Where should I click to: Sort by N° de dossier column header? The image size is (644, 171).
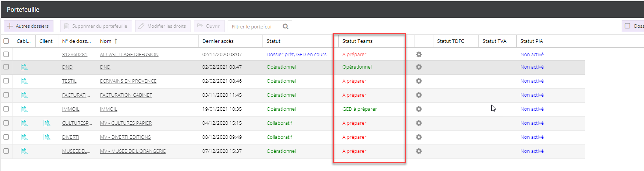(x=77, y=41)
